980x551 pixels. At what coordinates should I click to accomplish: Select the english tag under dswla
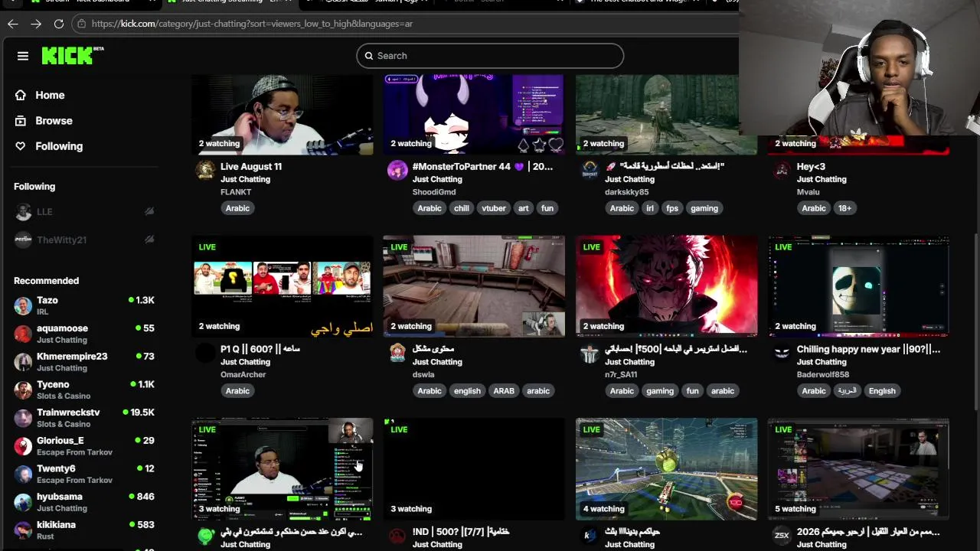pyautogui.click(x=467, y=391)
